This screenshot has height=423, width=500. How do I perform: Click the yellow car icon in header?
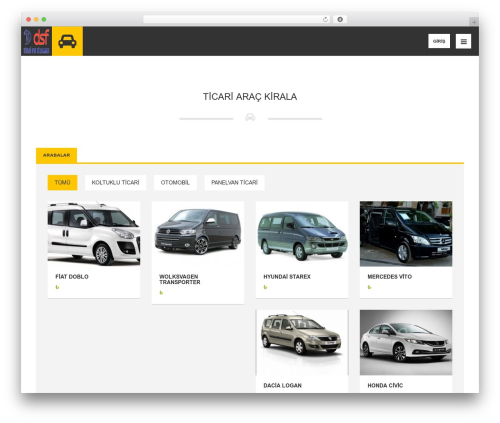pos(67,41)
